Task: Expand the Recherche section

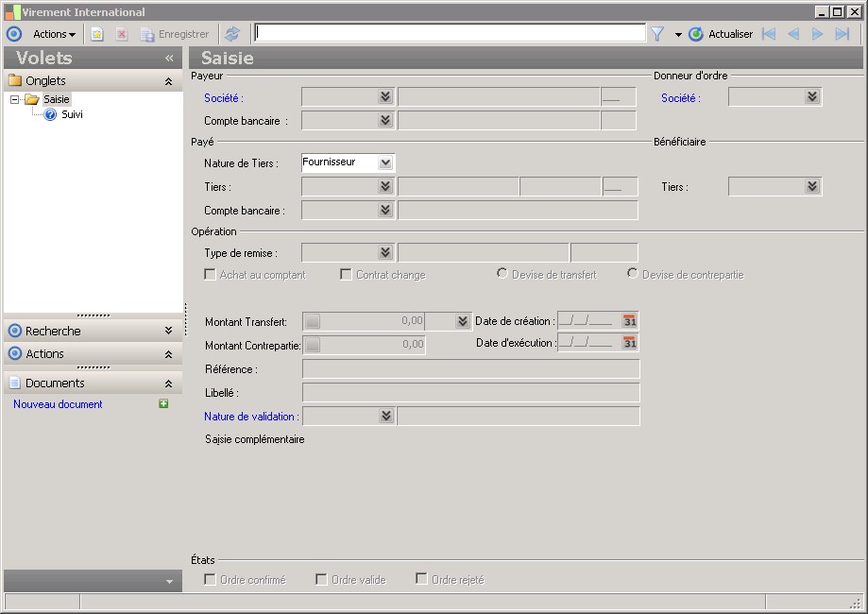Action: click(x=168, y=331)
